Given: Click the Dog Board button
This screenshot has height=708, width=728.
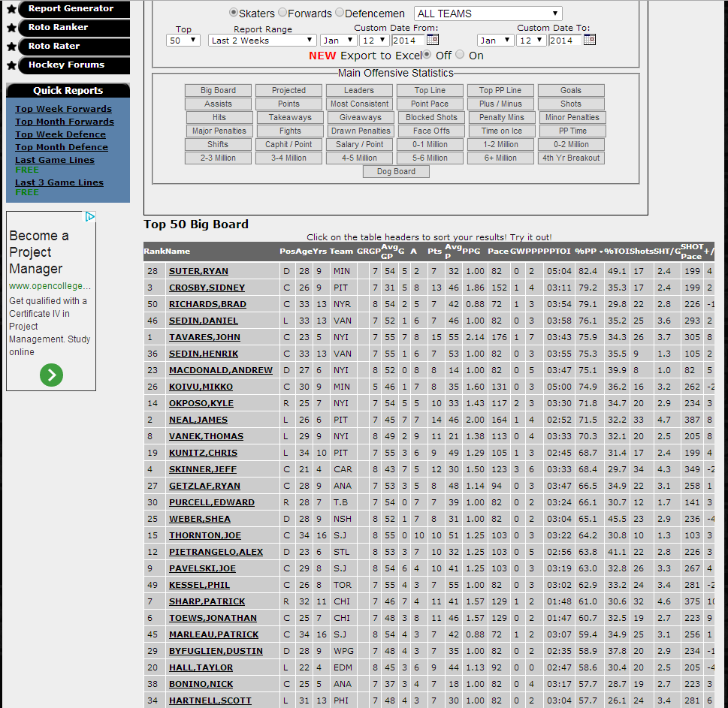Looking at the screenshot, I should (x=396, y=171).
